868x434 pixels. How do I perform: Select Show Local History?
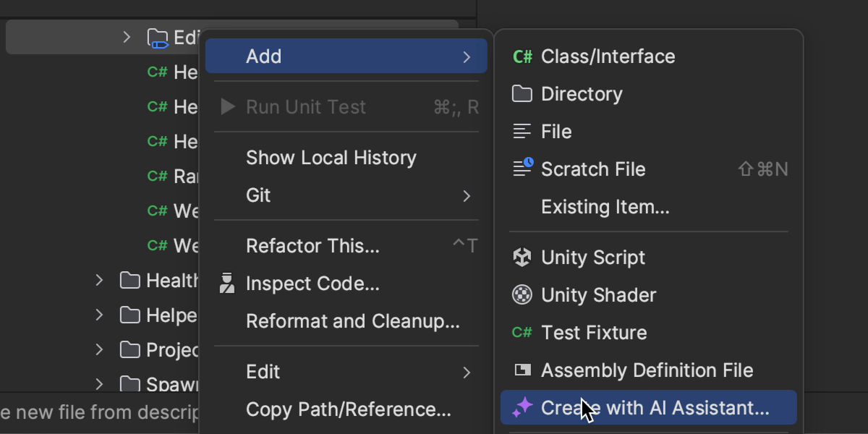[331, 158]
